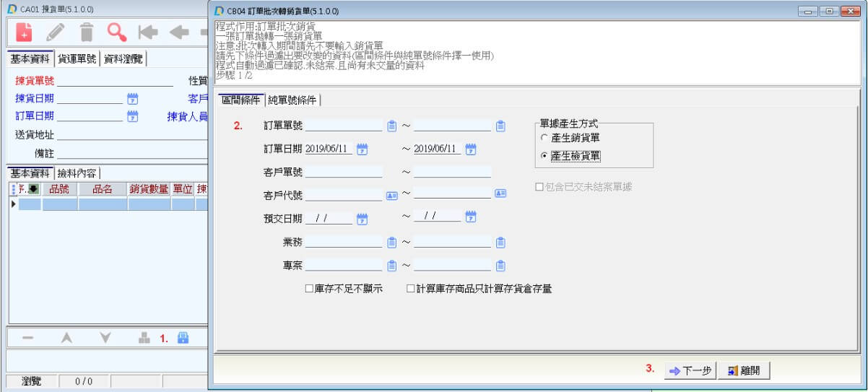Click the red new document icon

25,32
